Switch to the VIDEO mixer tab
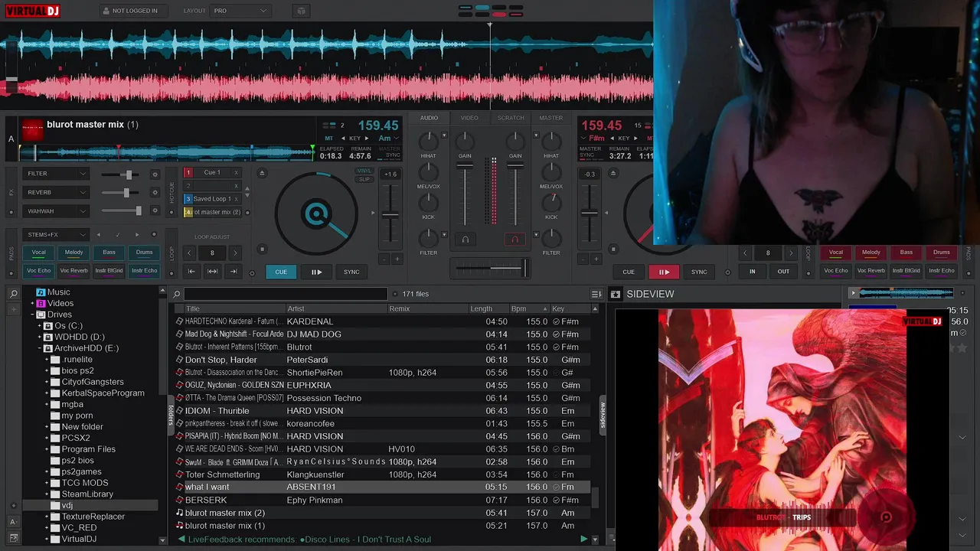The width and height of the screenshot is (980, 551). click(469, 118)
